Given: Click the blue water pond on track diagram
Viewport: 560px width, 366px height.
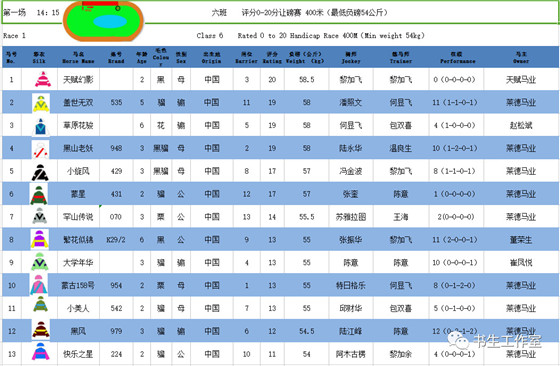Looking at the screenshot, I should point(110,21).
